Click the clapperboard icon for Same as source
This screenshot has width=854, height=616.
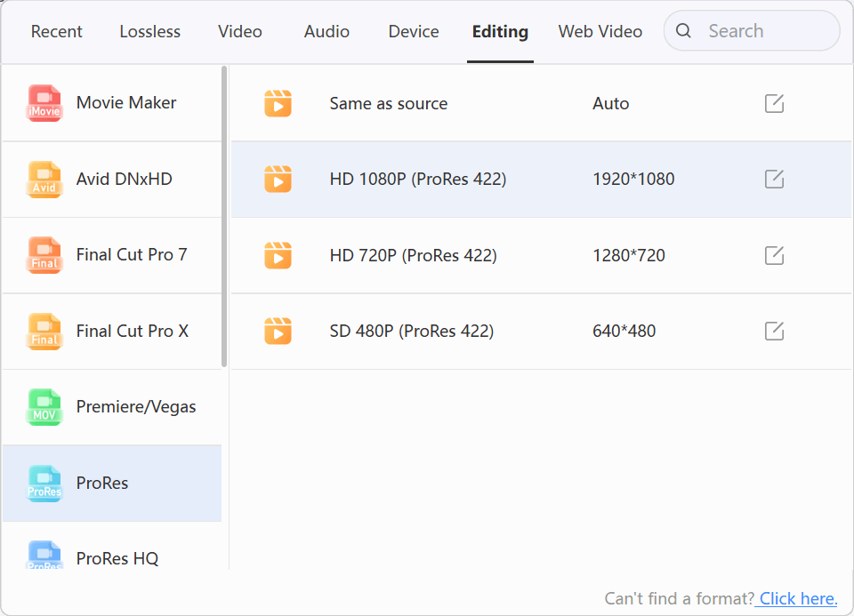coord(278,103)
